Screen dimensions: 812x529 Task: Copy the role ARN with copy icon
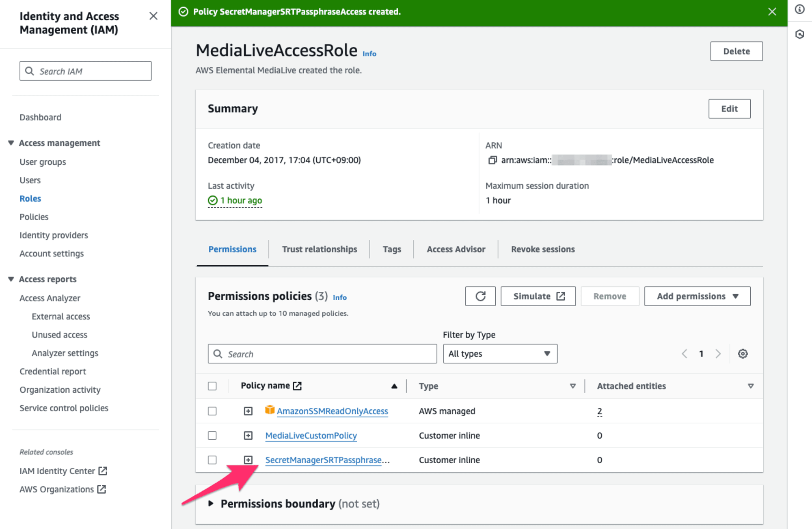(492, 160)
